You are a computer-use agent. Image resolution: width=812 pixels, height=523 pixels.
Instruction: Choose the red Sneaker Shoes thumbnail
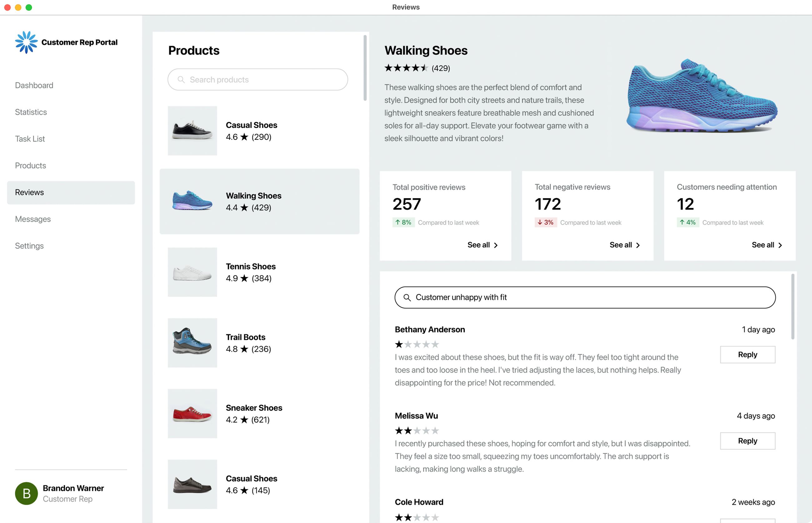coord(192,413)
